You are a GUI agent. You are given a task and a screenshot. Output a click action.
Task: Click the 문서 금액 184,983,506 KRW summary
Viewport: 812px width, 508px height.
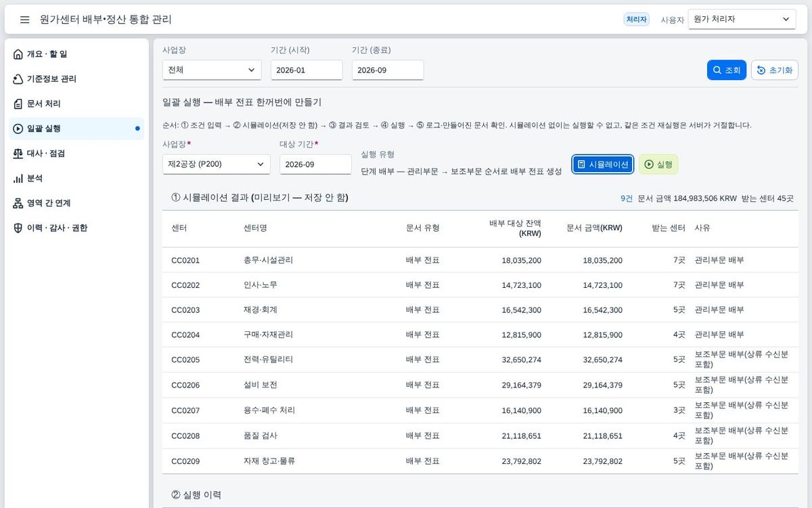pyautogui.click(x=687, y=198)
